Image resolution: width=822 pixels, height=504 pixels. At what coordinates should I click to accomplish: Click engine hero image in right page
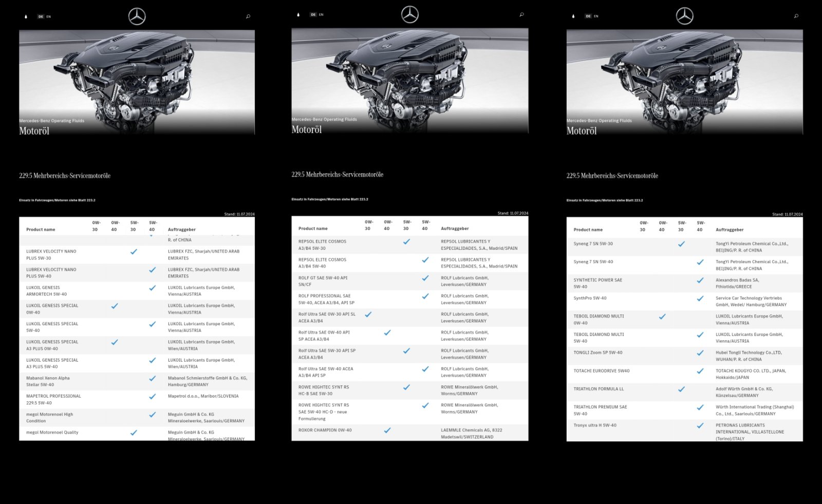click(685, 82)
